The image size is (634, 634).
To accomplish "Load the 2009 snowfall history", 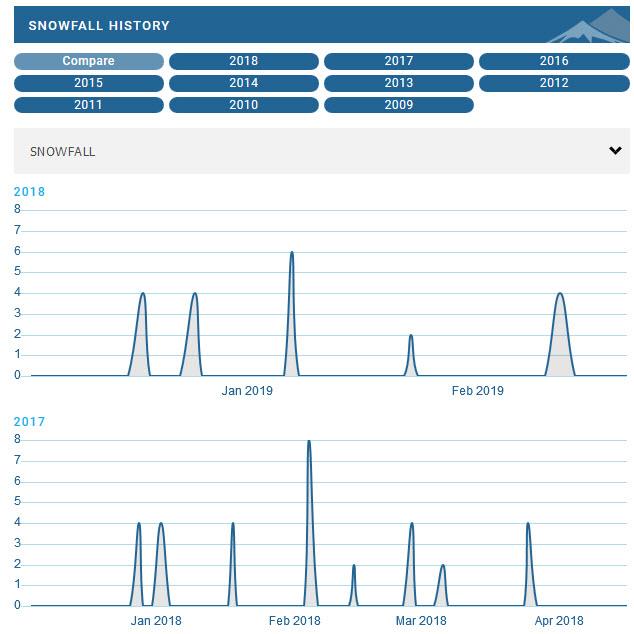I will point(399,105).
